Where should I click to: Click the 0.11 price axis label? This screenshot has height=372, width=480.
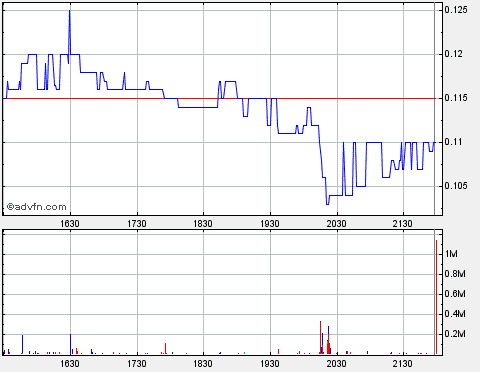(x=454, y=142)
